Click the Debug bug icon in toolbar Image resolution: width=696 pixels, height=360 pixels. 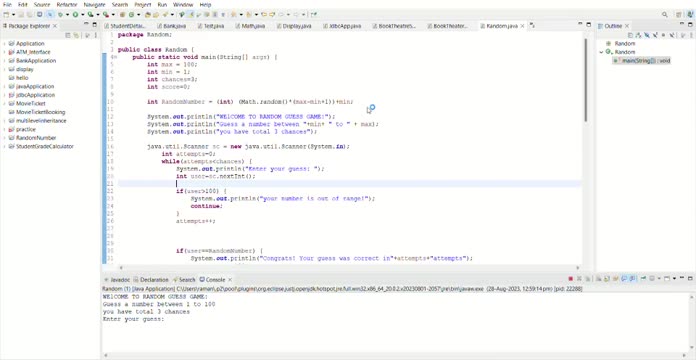pos(60,14)
